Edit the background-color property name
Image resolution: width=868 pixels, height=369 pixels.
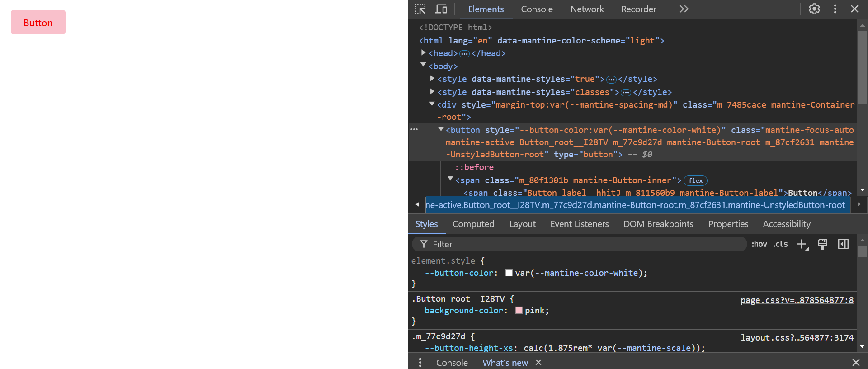464,311
